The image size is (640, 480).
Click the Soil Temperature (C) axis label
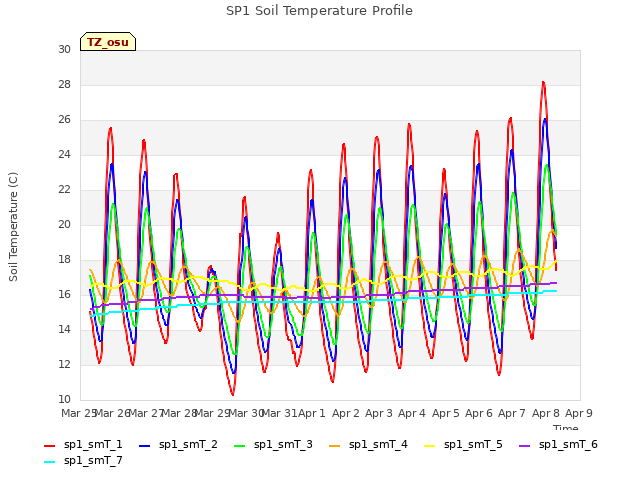pyautogui.click(x=13, y=227)
